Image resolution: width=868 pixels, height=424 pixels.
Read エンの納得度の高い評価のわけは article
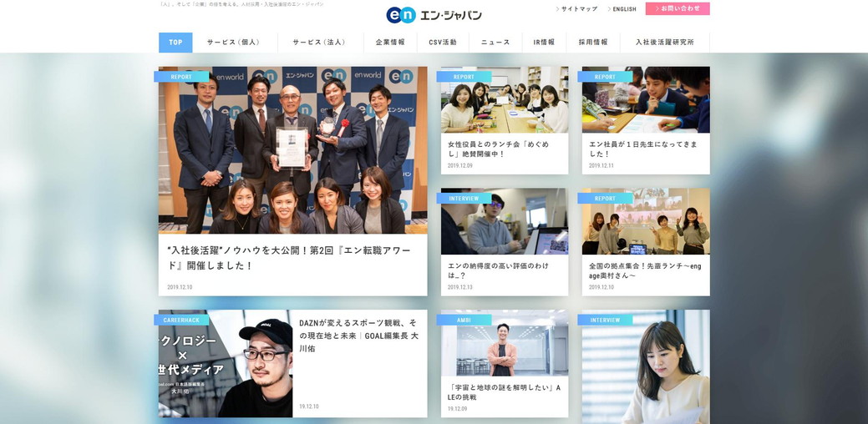498,271
